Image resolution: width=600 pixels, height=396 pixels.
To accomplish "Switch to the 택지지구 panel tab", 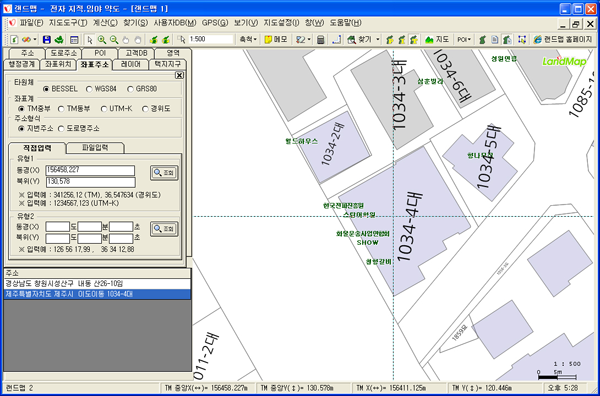I will tap(167, 64).
